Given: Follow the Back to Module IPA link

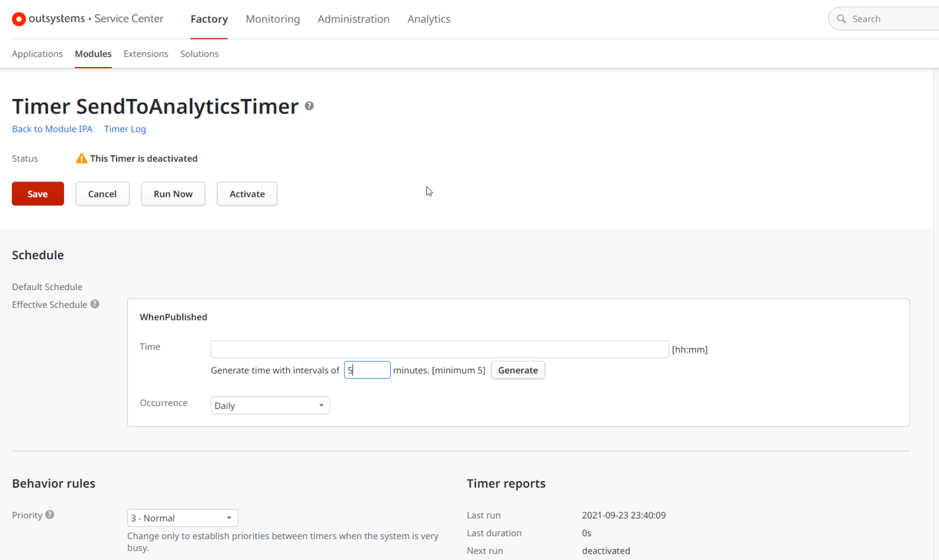Looking at the screenshot, I should (x=52, y=129).
